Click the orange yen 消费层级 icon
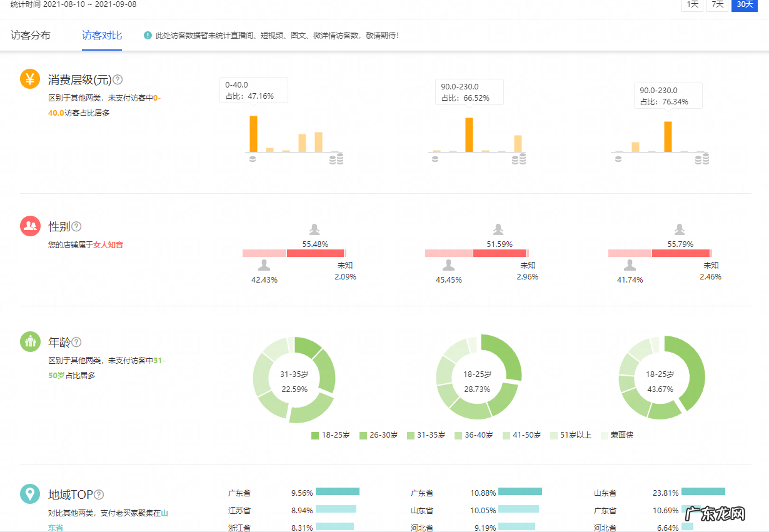This screenshot has width=769, height=532. click(x=30, y=79)
